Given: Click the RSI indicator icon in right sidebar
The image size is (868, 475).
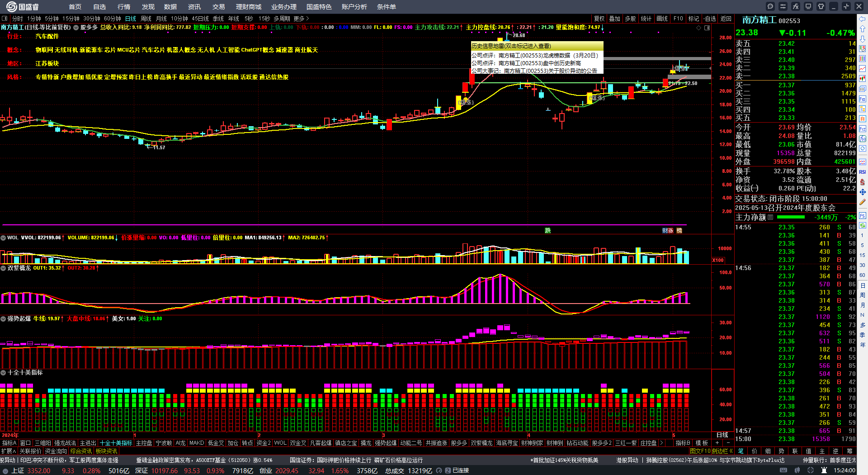Looking at the screenshot, I should coord(863,172).
